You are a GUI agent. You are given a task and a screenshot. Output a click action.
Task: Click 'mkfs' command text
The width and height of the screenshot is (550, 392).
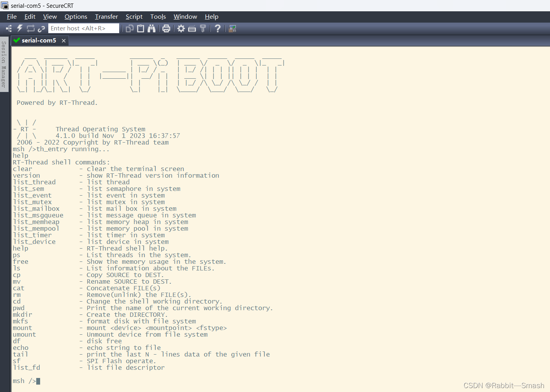pos(20,321)
